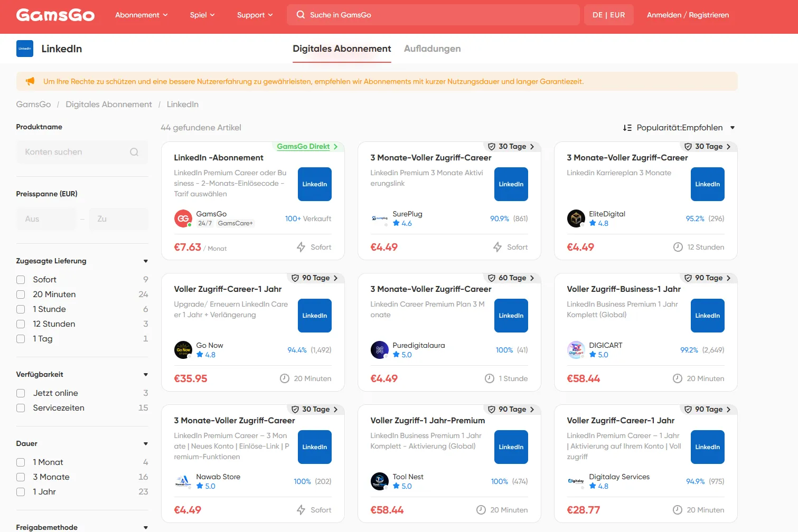The width and height of the screenshot is (798, 532).
Task: Tick the 20 Minuten delivery checkbox
Action: (21, 294)
